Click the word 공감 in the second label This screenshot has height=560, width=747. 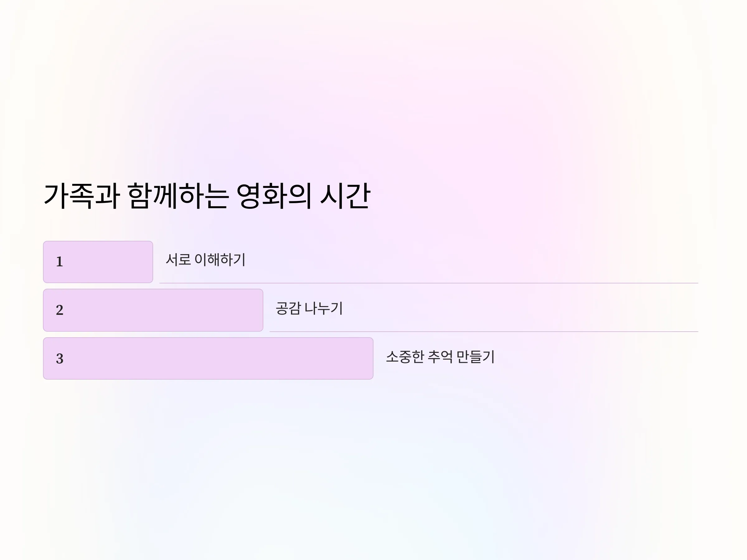point(288,308)
